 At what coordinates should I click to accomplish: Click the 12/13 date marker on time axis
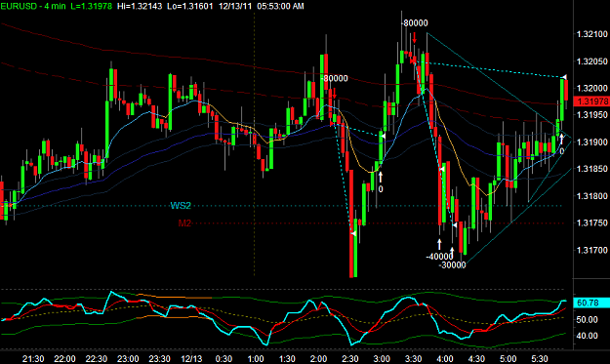(191, 359)
